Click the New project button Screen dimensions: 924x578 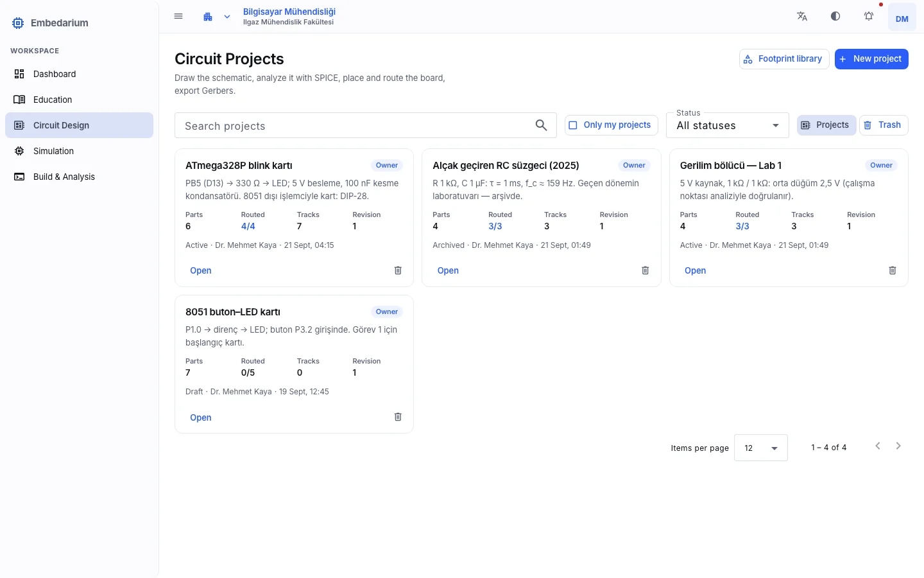pyautogui.click(x=871, y=59)
